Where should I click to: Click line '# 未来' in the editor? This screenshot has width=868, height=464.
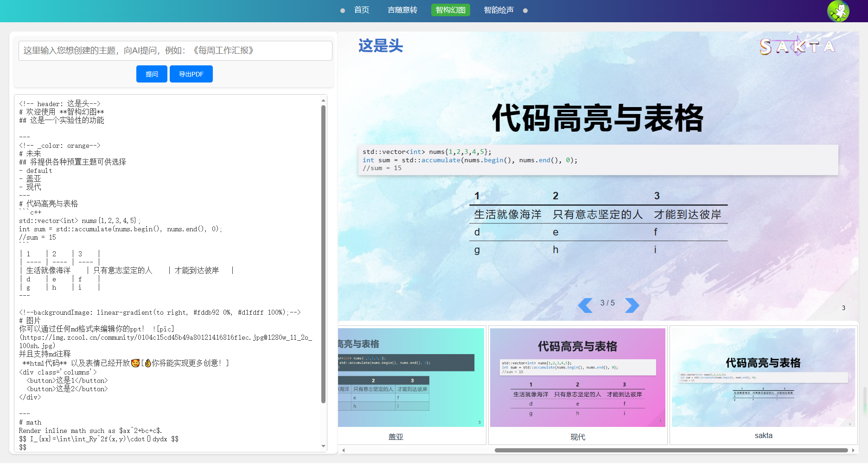point(30,154)
